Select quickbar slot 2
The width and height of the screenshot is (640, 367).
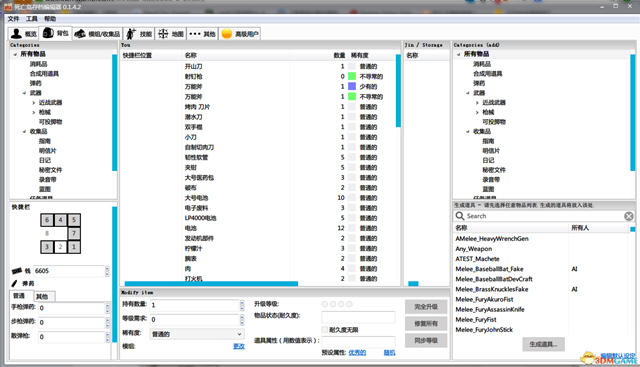[x=60, y=247]
